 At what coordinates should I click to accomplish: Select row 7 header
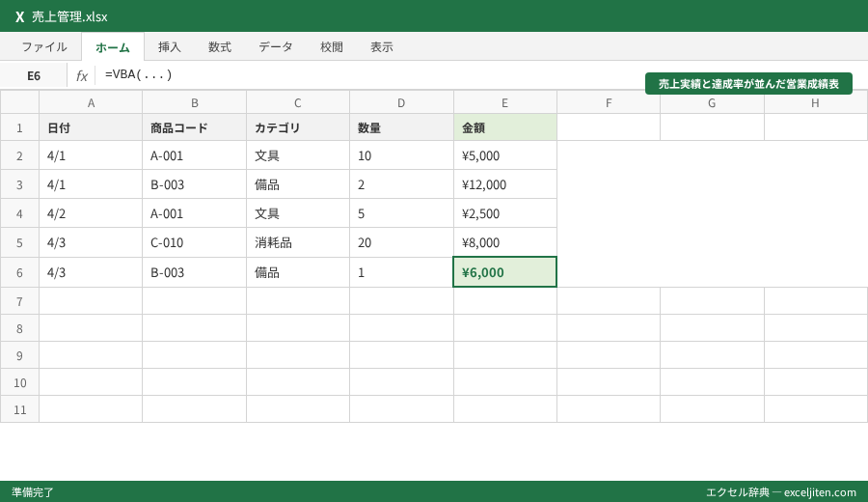(19, 301)
